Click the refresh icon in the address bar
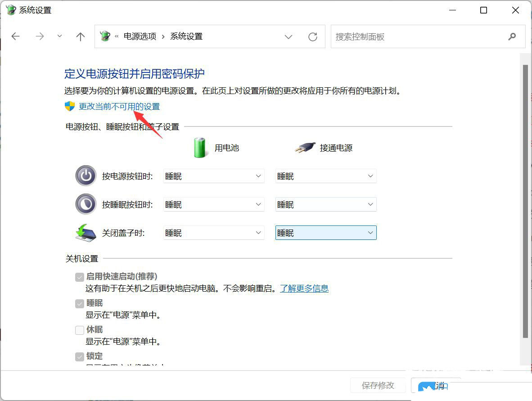Screen dimensions: 532x401 coord(313,36)
